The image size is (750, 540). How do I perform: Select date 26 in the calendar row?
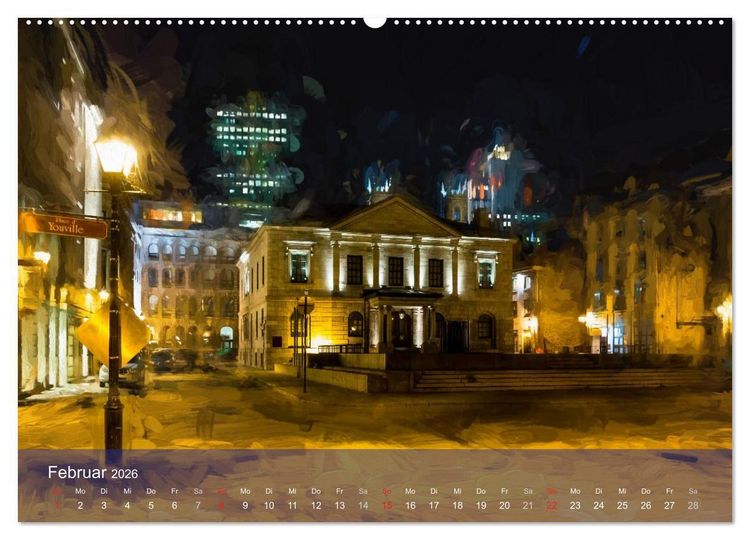pyautogui.click(x=646, y=505)
